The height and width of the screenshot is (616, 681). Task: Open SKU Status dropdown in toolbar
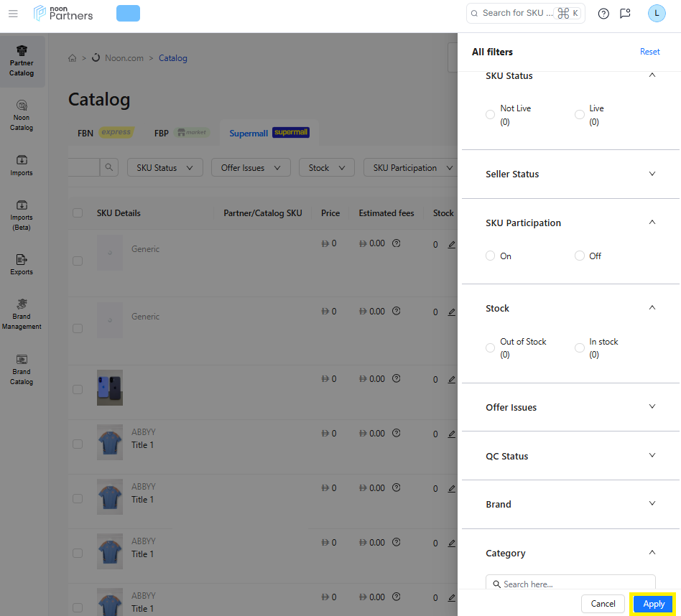click(165, 167)
